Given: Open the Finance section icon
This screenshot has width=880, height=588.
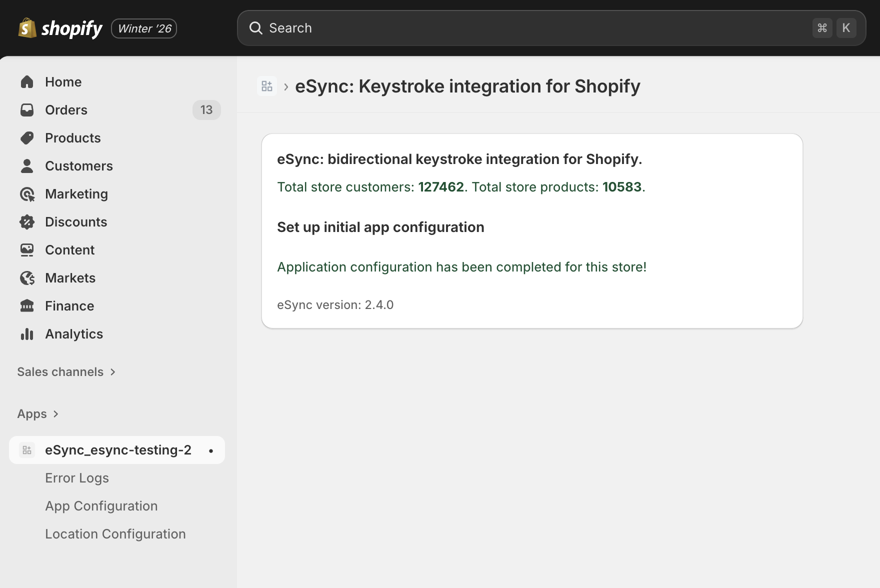Looking at the screenshot, I should [27, 305].
